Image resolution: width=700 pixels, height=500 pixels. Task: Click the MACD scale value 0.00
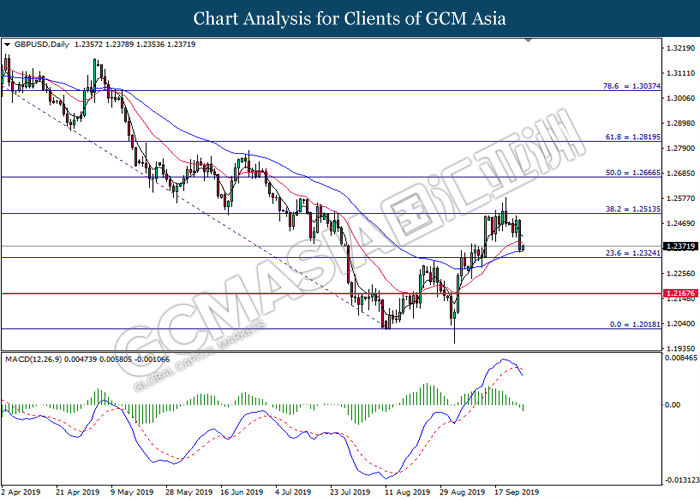(673, 405)
